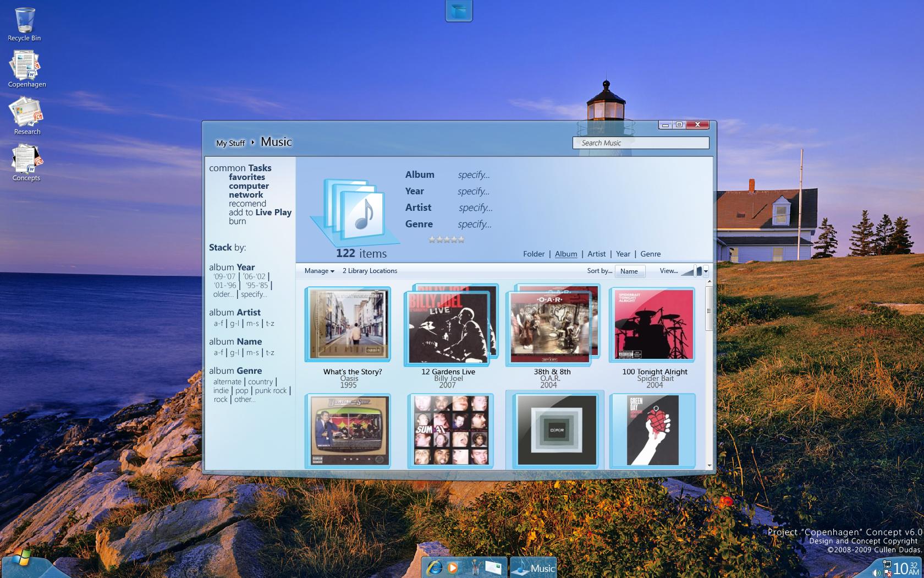Viewport: 924px width, 578px height.
Task: Specify the Album field value
Action: 474,175
